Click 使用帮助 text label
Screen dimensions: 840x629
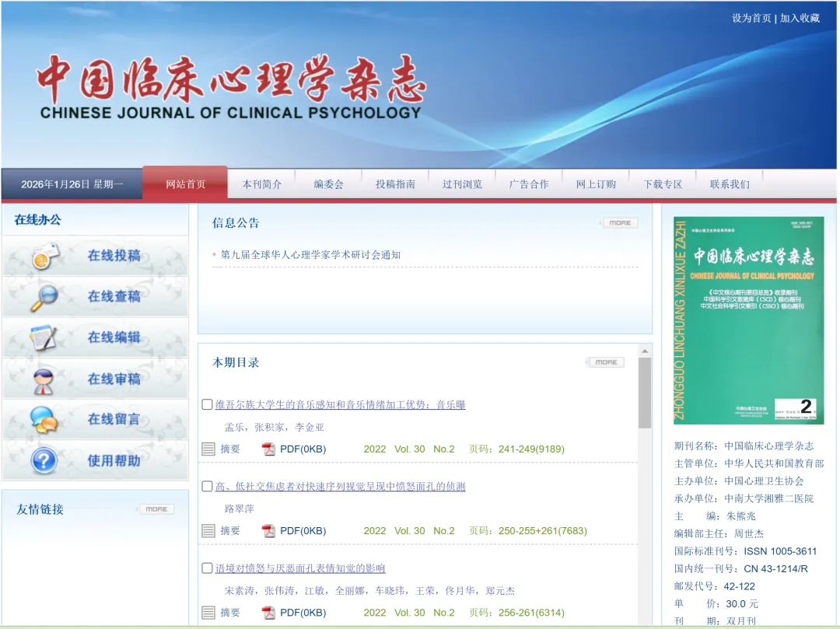[x=114, y=461]
